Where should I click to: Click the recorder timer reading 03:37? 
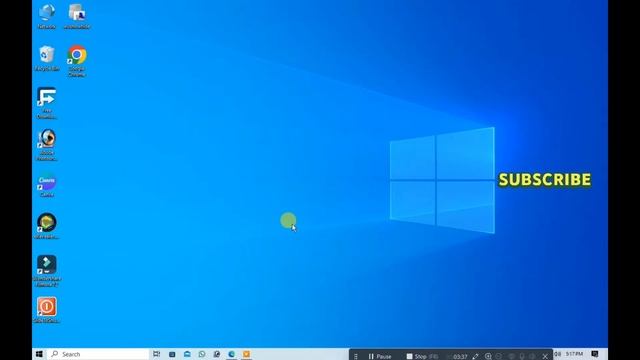tap(460, 357)
